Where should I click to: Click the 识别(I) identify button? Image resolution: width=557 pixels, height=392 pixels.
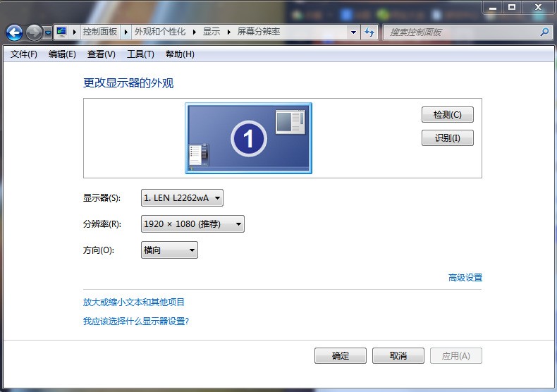pos(447,137)
